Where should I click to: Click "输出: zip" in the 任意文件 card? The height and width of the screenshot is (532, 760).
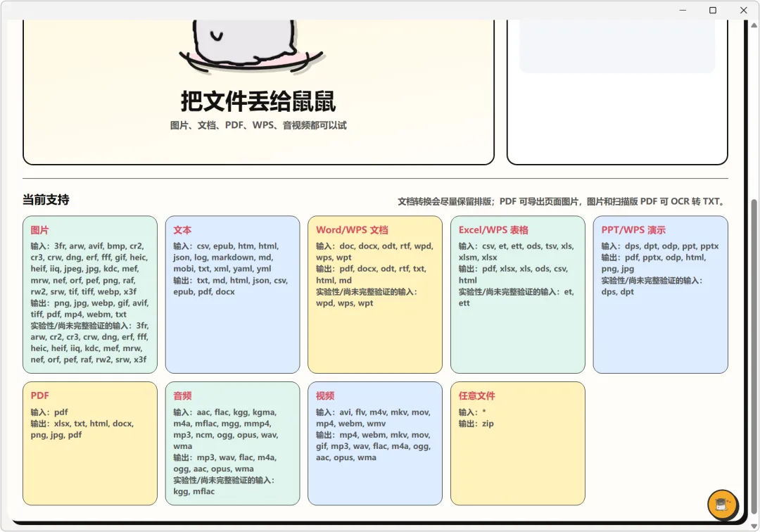tap(476, 424)
